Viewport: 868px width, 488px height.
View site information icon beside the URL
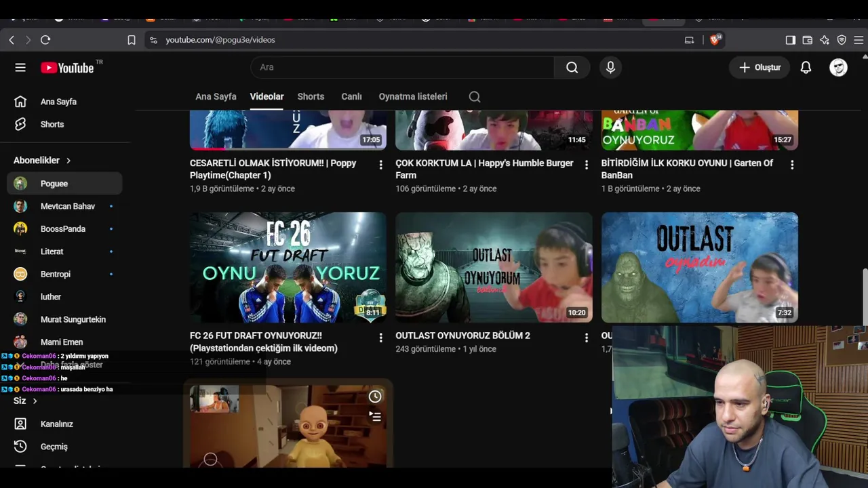(x=153, y=40)
